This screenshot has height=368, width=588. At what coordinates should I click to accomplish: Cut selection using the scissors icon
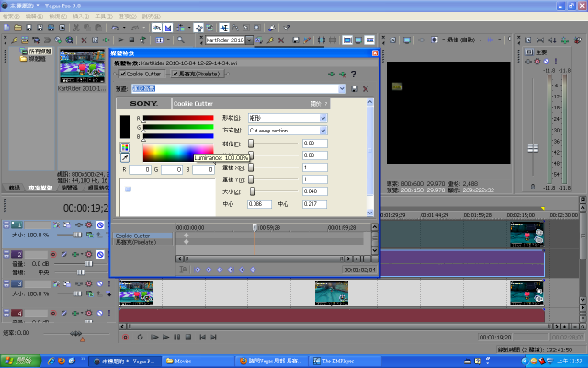76,28
